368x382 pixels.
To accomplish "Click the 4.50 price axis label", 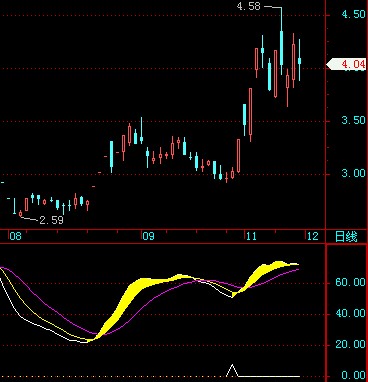I will (353, 14).
